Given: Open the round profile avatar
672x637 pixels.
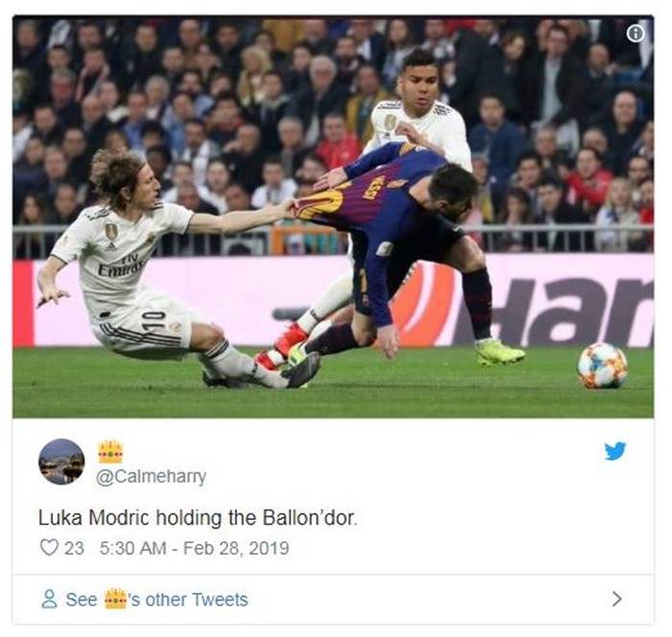Looking at the screenshot, I should (61, 461).
